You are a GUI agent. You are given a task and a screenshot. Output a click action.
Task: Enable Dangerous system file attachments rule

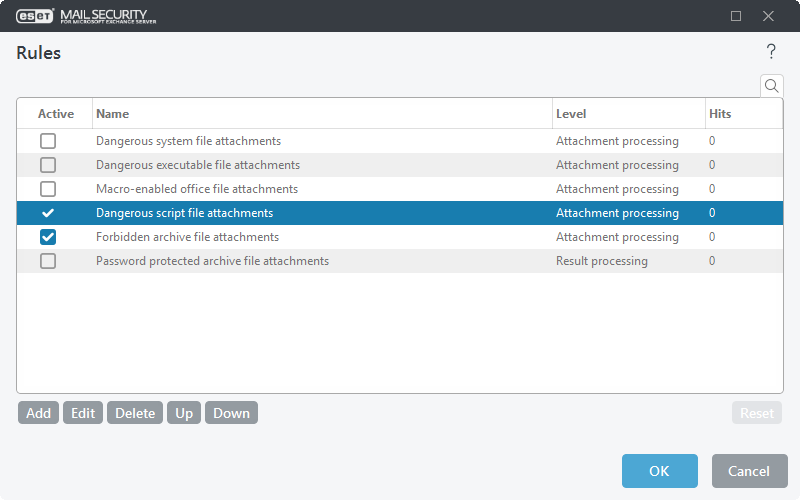click(x=48, y=141)
